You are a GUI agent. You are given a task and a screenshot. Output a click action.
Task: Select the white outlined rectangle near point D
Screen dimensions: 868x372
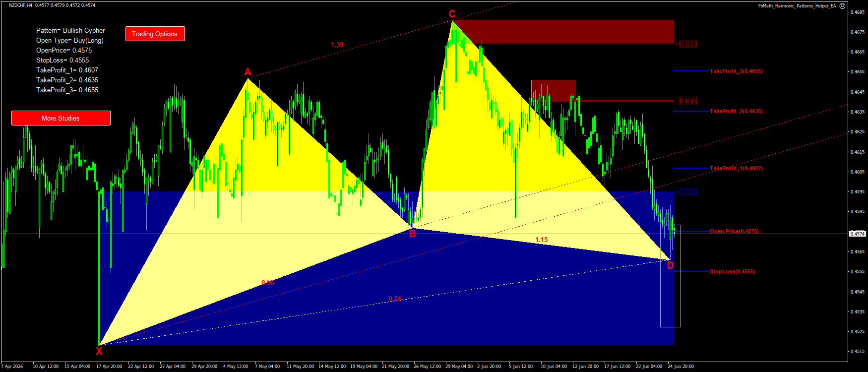coord(670,276)
